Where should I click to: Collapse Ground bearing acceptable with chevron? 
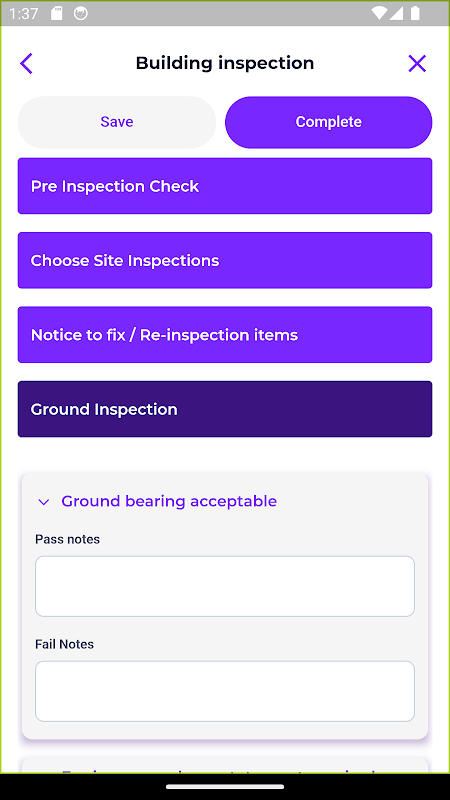44,502
